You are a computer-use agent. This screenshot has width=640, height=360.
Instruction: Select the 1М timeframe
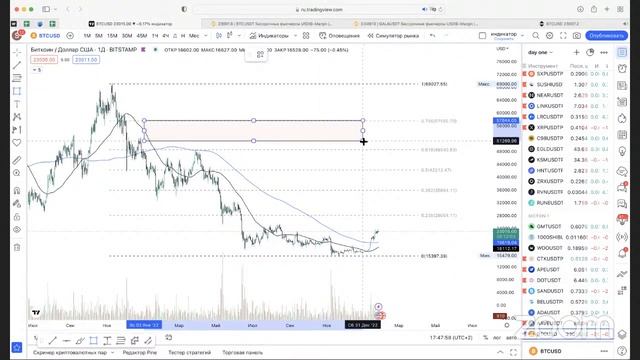tap(87, 36)
